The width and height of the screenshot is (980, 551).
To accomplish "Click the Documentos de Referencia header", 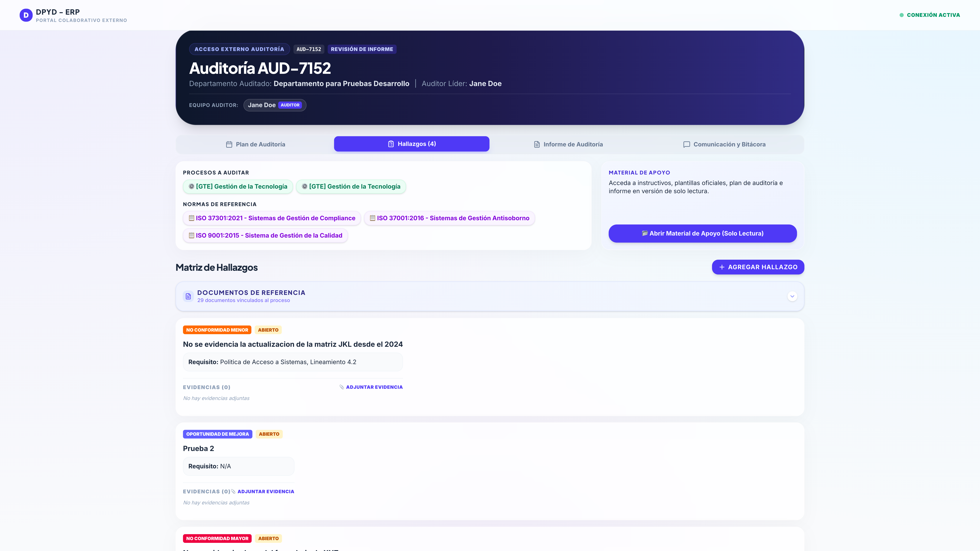I will (490, 296).
